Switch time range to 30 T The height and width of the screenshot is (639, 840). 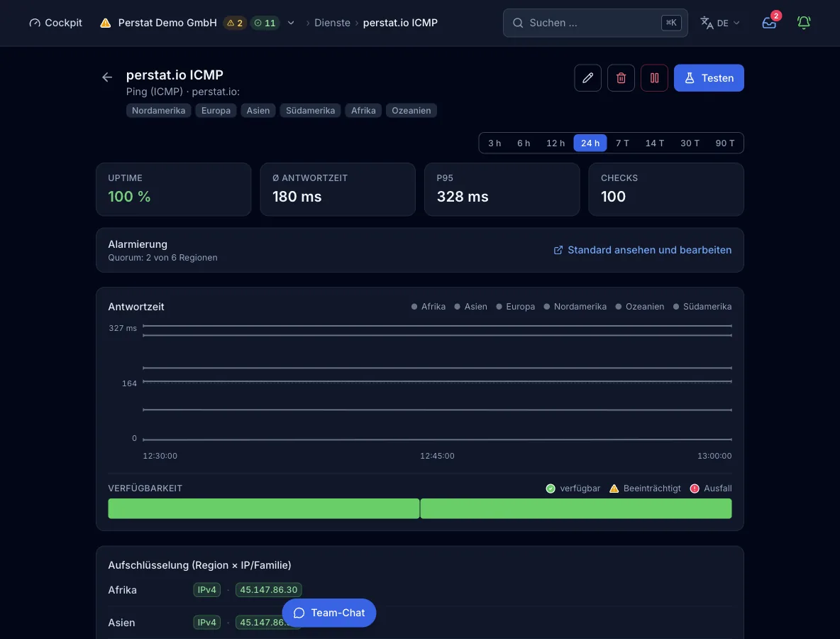[x=690, y=143]
